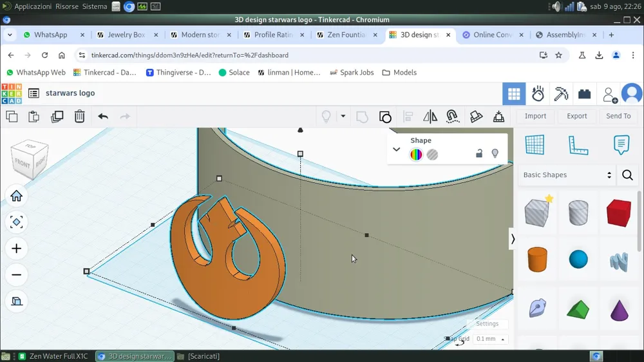Undo the last action
644x362 pixels.
(x=102, y=117)
